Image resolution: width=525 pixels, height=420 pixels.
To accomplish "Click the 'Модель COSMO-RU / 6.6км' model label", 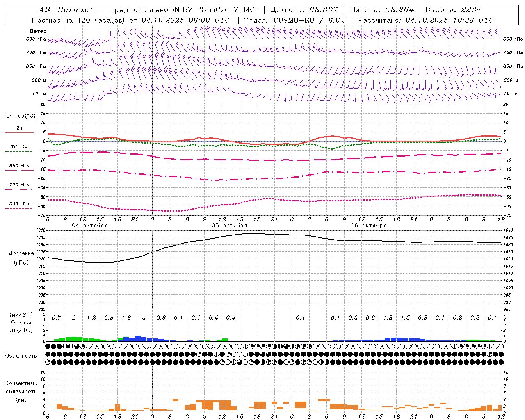I will 296,20.
